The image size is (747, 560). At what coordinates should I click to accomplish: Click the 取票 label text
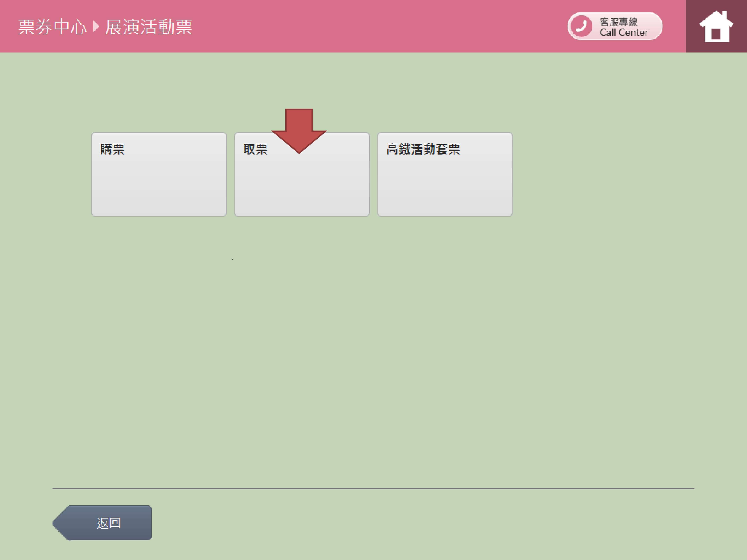click(x=255, y=149)
